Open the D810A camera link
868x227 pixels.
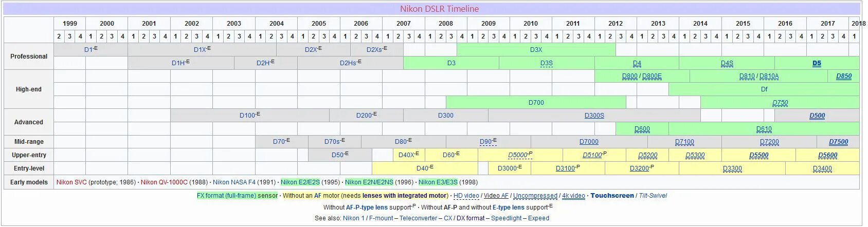pos(769,76)
